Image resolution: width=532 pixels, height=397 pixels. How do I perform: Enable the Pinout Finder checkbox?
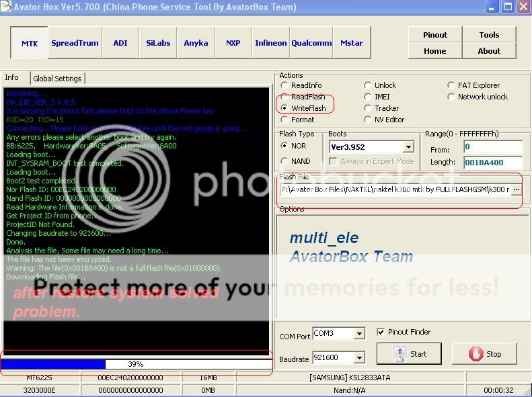pyautogui.click(x=381, y=332)
